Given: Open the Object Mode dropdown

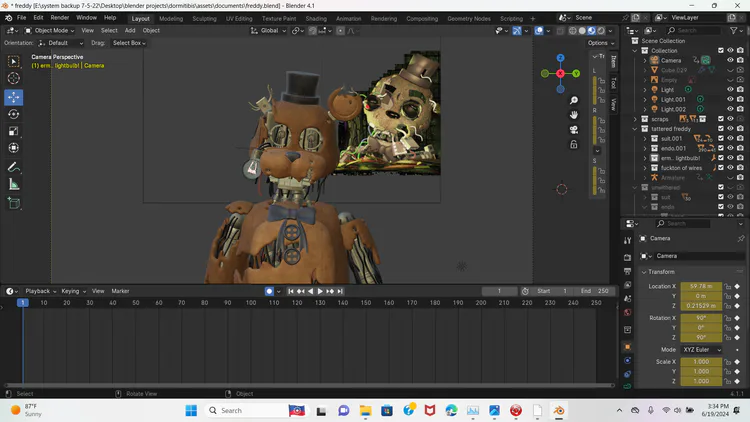Looking at the screenshot, I should 49,31.
